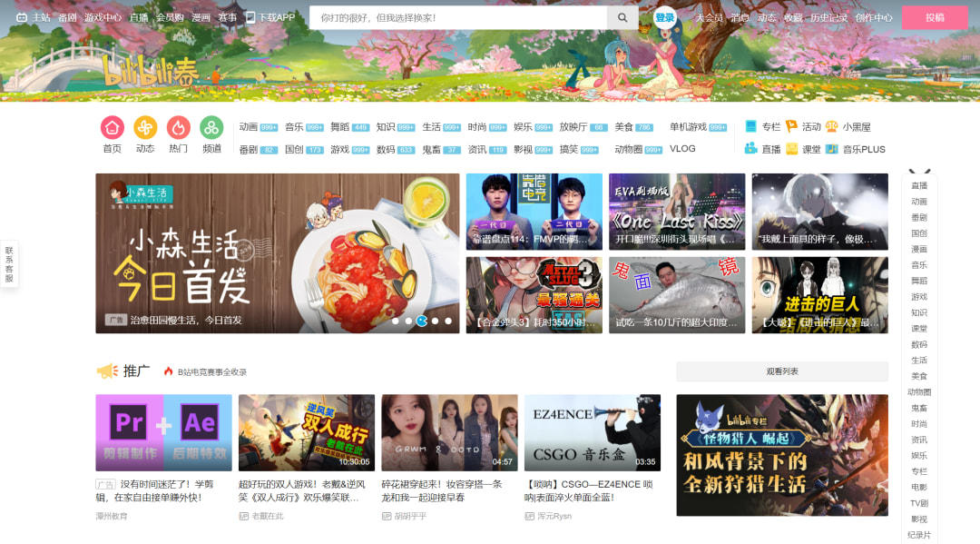Open the 频道 channel icon
Viewport: 980px width, 544px height.
(211, 127)
